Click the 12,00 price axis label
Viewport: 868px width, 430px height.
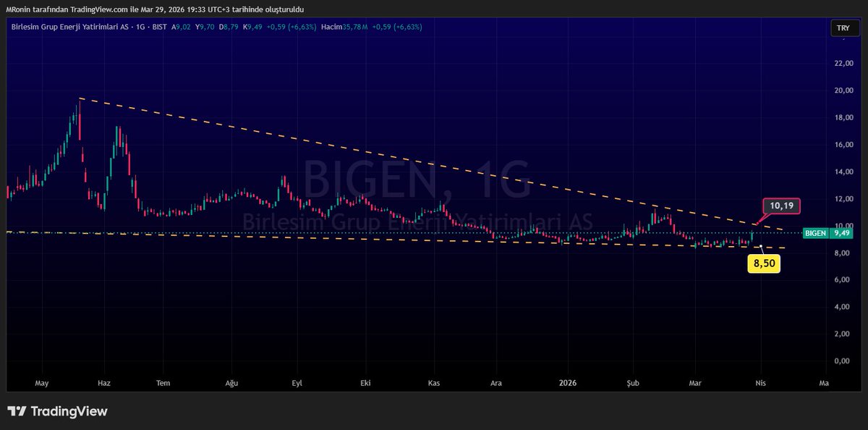[843, 199]
